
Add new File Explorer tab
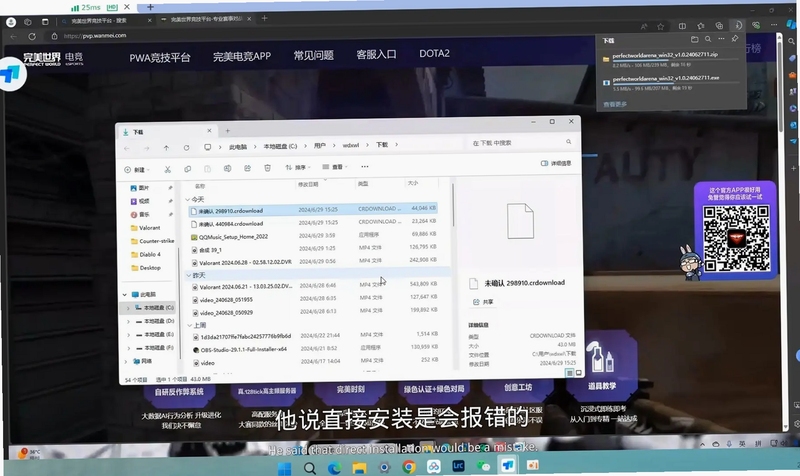228,131
